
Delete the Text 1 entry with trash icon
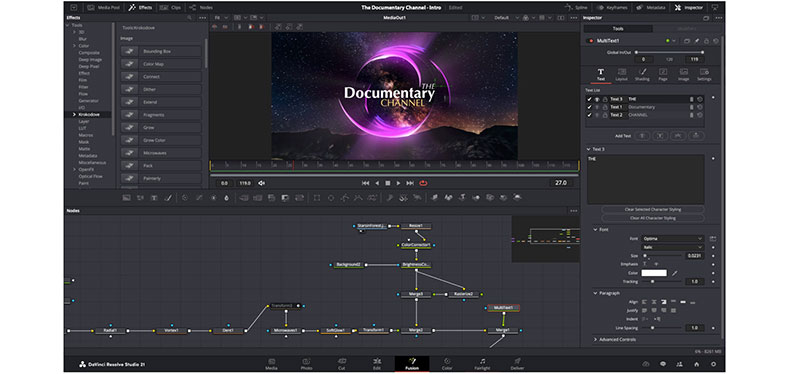[692, 107]
